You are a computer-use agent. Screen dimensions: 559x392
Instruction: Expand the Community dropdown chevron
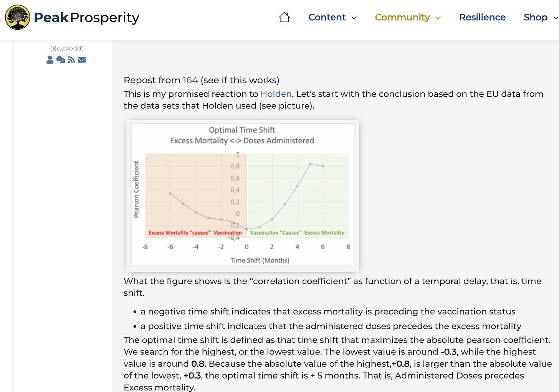click(x=438, y=18)
